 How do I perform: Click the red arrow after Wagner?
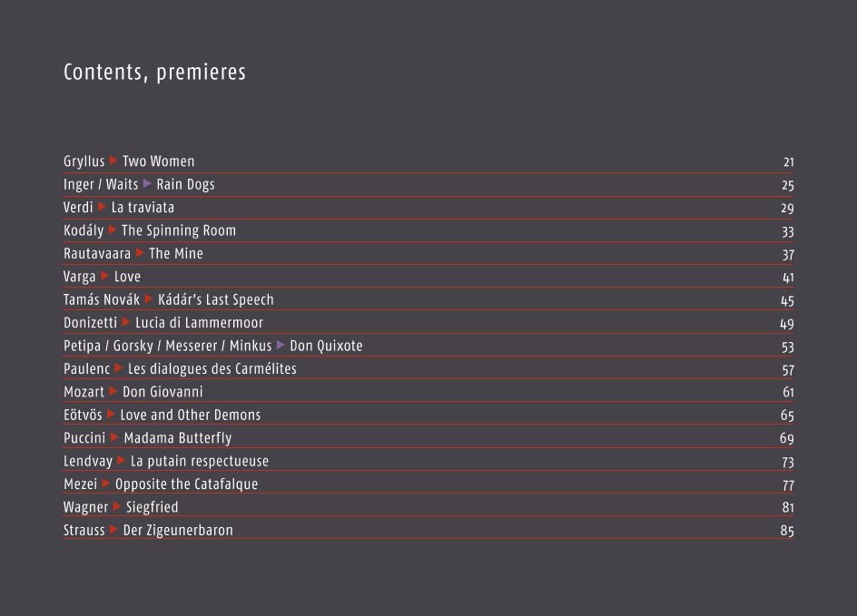[x=117, y=506]
